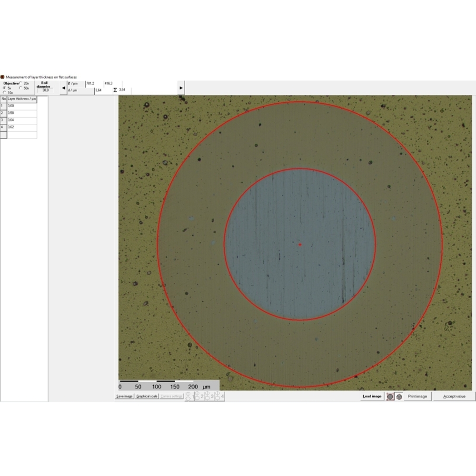Accept the measured value
This screenshot has height=476, width=476.
[x=456, y=396]
